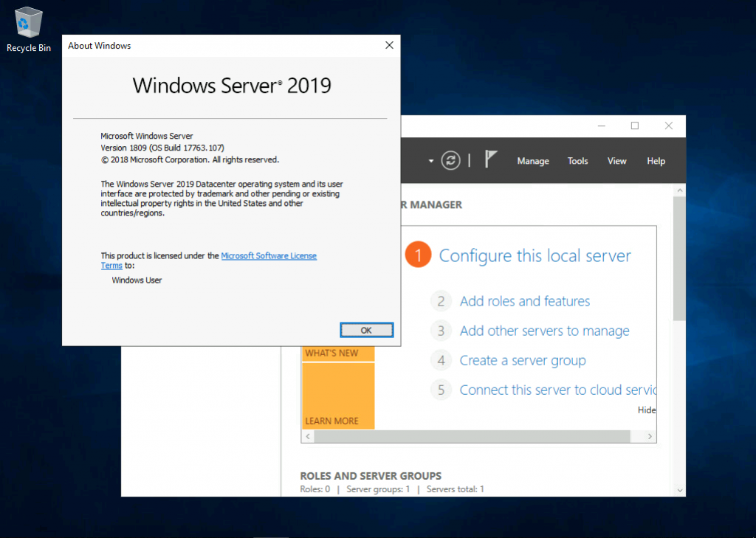Refresh the Server Manager view
Image resolution: width=756 pixels, height=538 pixels.
450,160
